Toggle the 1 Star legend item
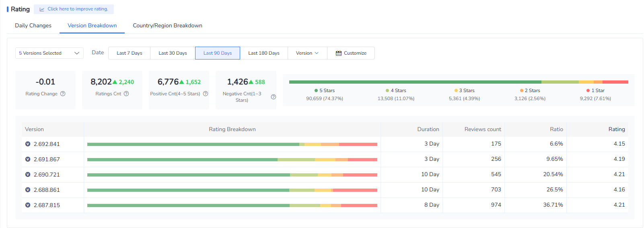The width and height of the screenshot is (644, 228). 595,90
